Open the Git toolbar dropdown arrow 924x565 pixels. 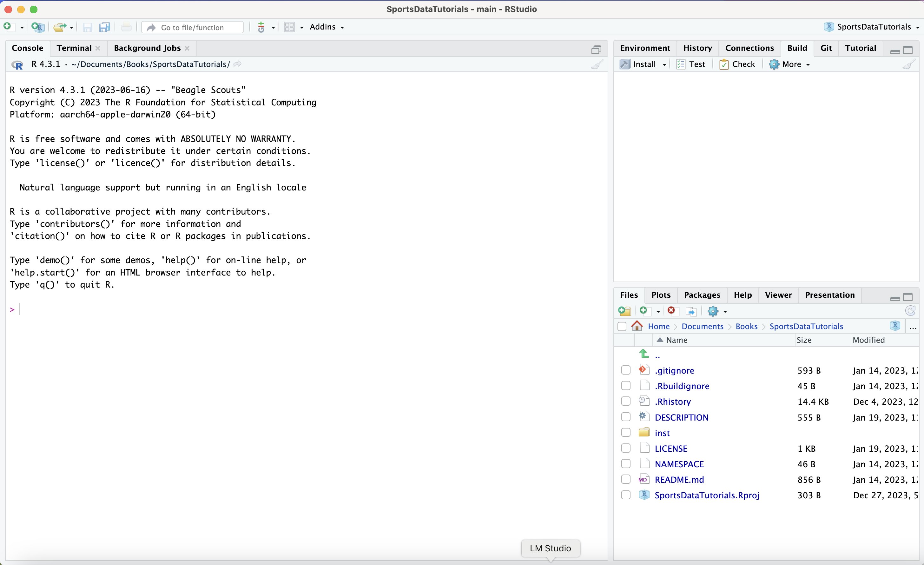pyautogui.click(x=273, y=27)
